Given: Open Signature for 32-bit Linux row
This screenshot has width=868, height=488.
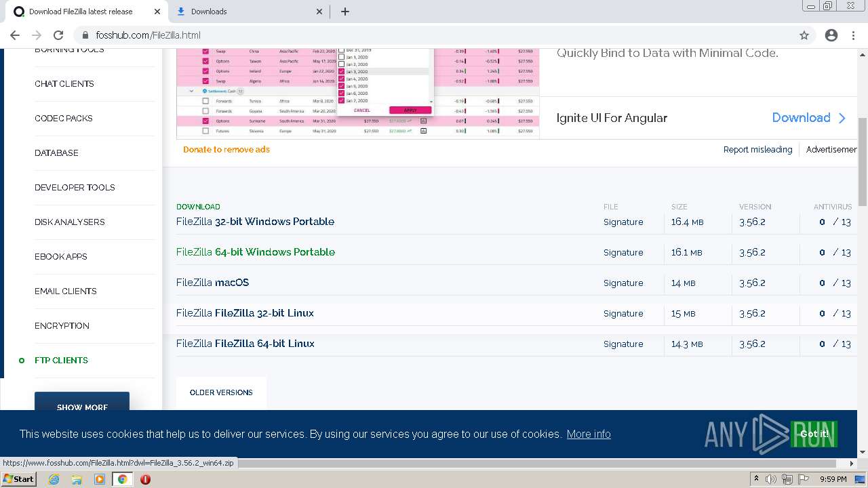Looking at the screenshot, I should pyautogui.click(x=623, y=314).
